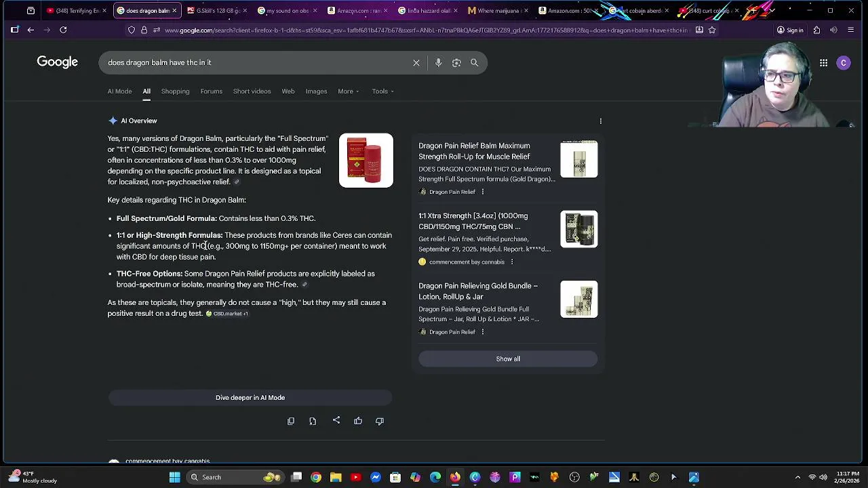Start voice search with microphone icon
This screenshot has height=488, width=868.
(438, 62)
